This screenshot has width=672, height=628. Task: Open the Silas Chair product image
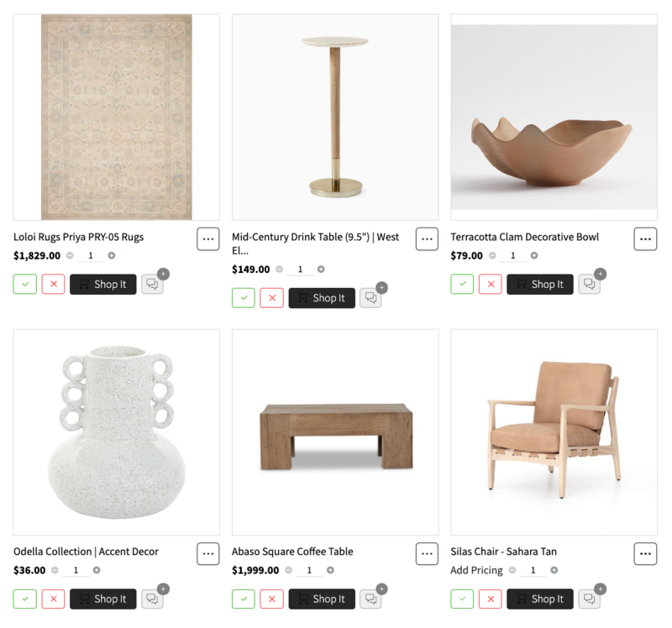[554, 432]
